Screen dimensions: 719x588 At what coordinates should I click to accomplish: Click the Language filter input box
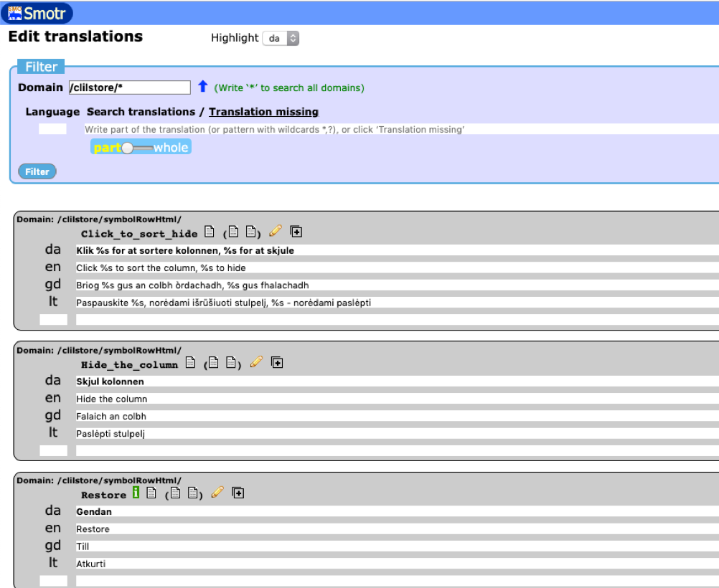coord(52,129)
